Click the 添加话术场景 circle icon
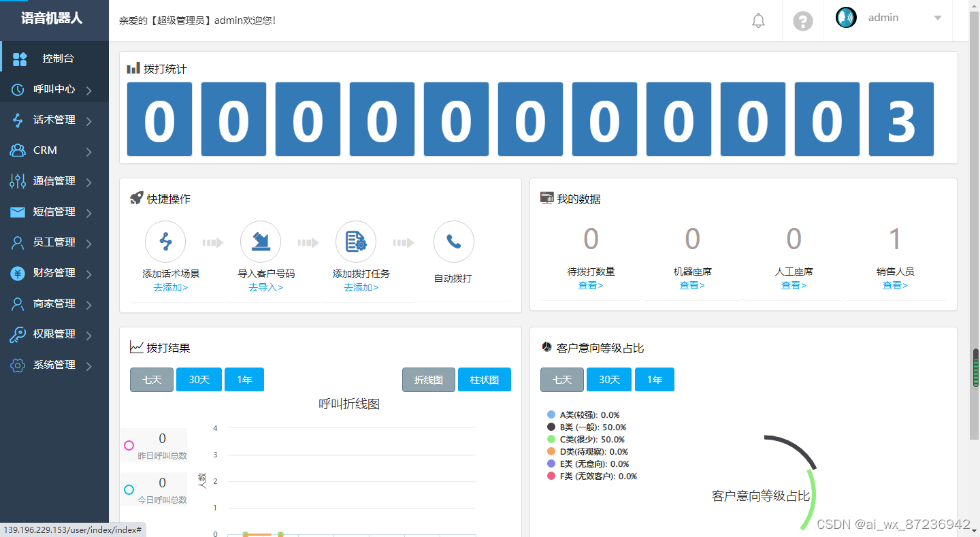The image size is (980, 537). click(x=165, y=242)
